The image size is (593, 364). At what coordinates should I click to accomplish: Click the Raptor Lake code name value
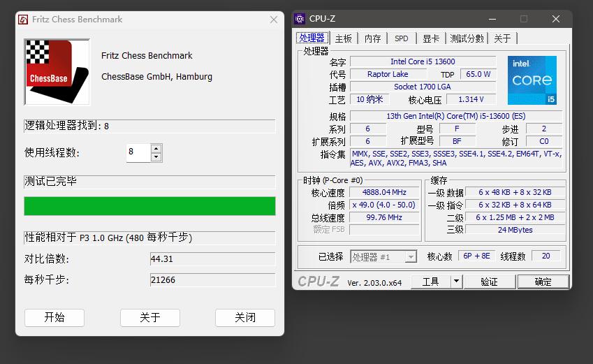(x=388, y=74)
